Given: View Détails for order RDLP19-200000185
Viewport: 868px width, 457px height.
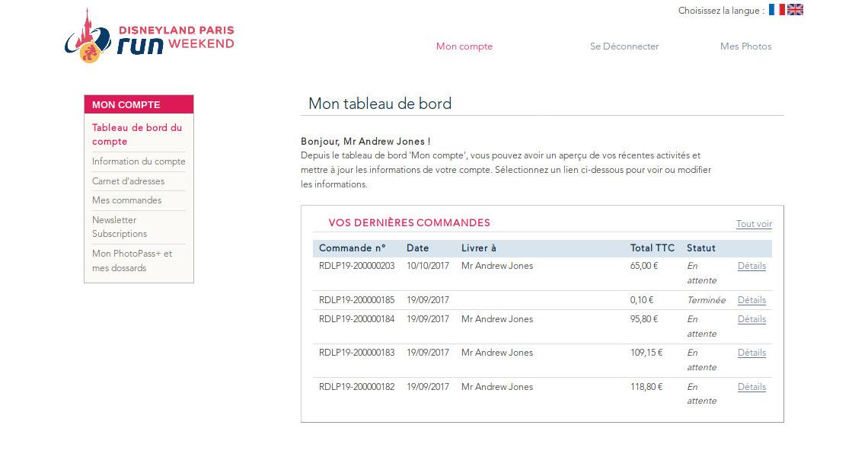Looking at the screenshot, I should click(752, 300).
